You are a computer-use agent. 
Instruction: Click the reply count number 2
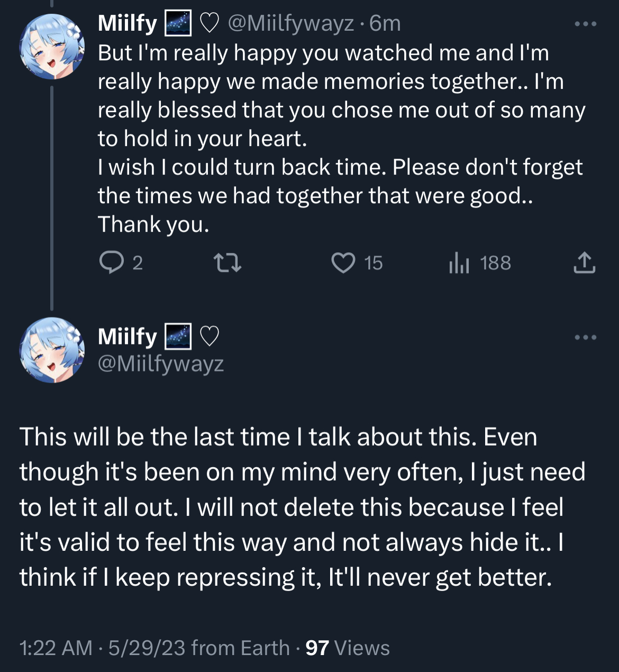(x=138, y=263)
